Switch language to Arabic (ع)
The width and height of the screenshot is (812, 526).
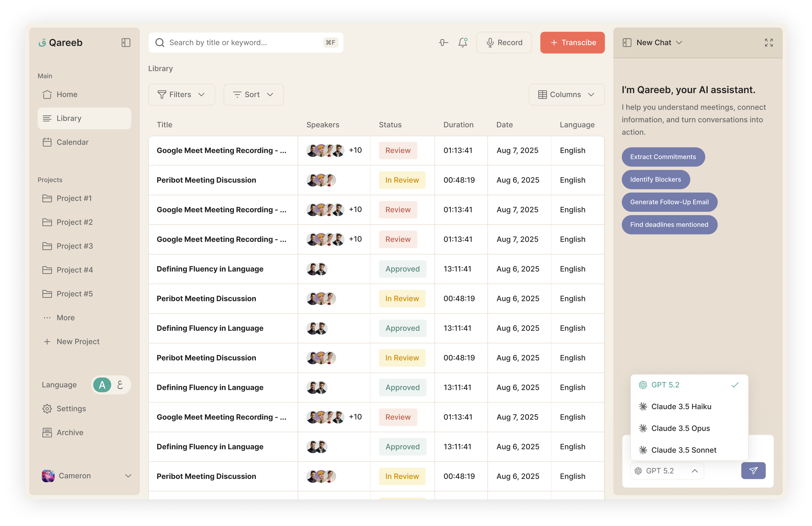click(x=120, y=385)
